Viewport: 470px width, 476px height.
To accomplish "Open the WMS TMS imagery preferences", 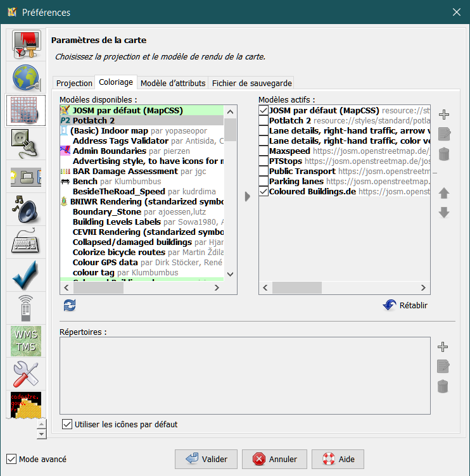I will point(26,341).
